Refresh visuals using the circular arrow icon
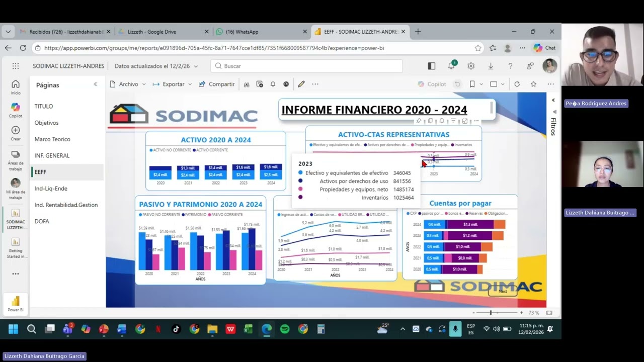Screen dimensions: 644x362 (x=517, y=84)
